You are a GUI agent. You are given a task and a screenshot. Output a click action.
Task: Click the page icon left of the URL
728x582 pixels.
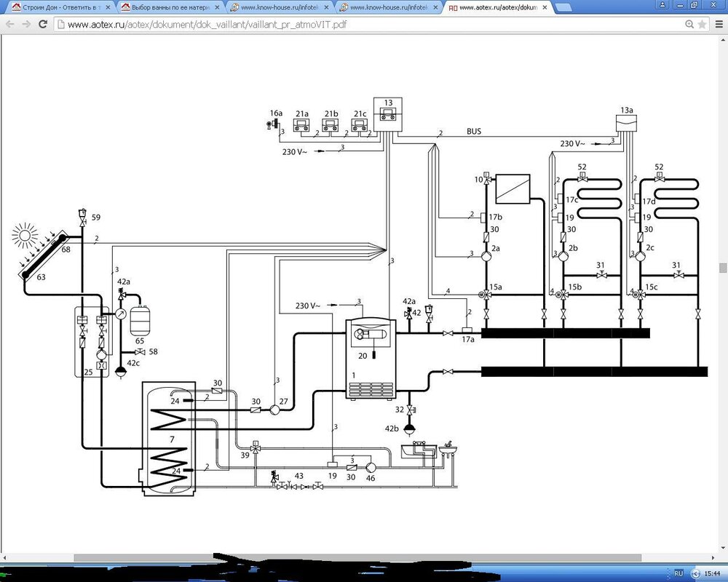(61, 24)
